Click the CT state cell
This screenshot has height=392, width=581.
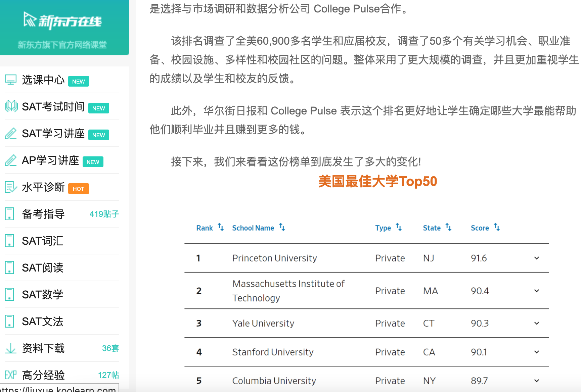(429, 323)
